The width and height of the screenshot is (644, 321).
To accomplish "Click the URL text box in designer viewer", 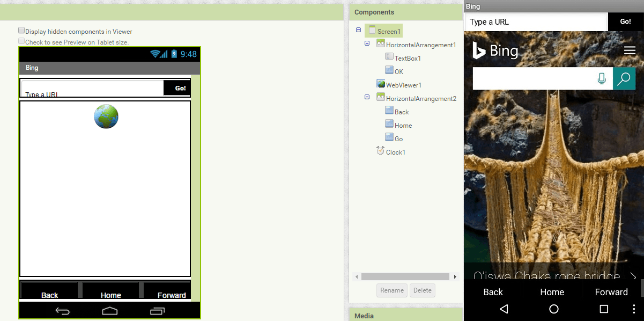I will [92, 88].
